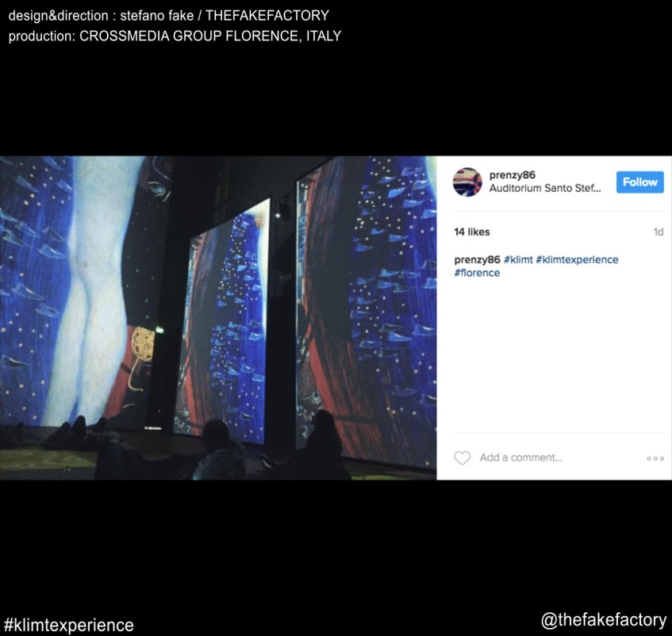The height and width of the screenshot is (636, 672).
Task: Click the #klimt hashtag
Action: click(x=518, y=259)
